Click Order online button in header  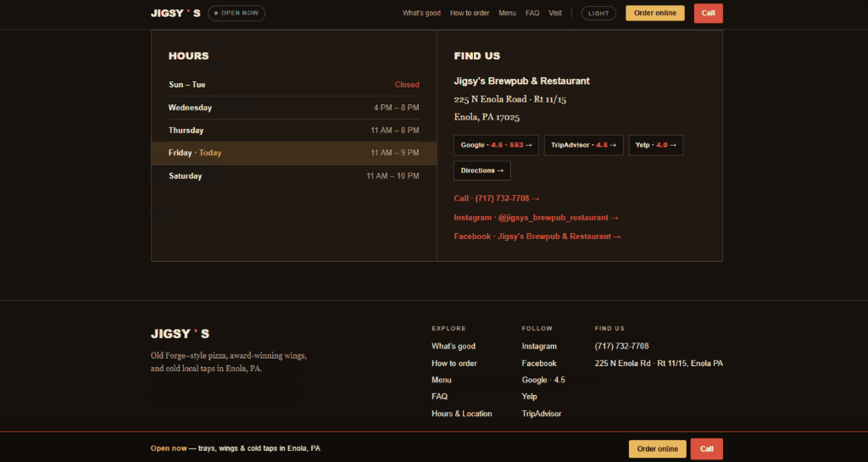coord(655,14)
